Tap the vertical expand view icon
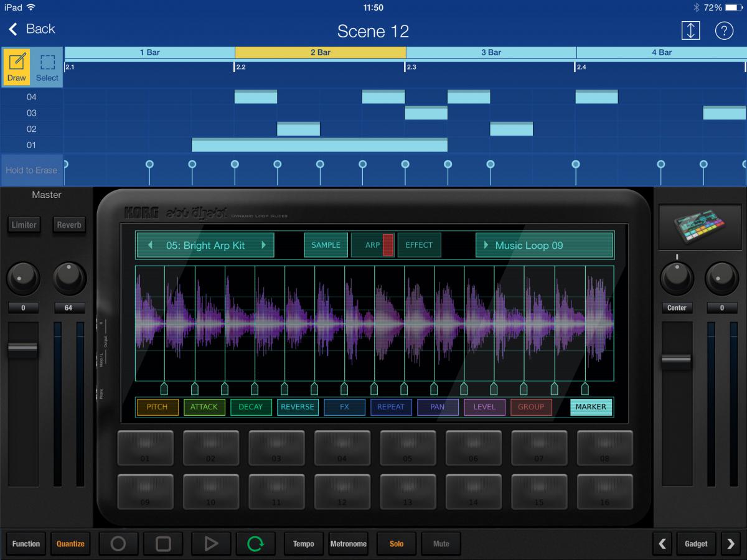Screen dimensions: 747x560 (x=690, y=30)
